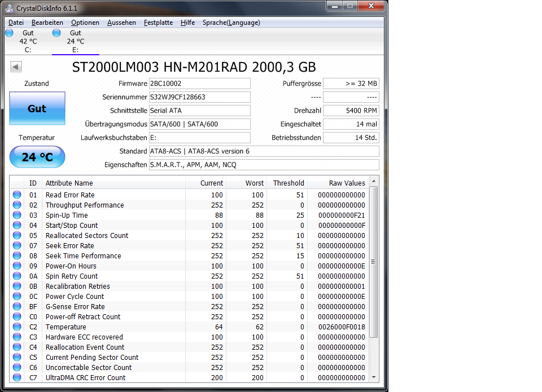Select the Spin-Up Time raw value 000000000F21
Image resolution: width=542 pixels, height=392 pixels.
pos(342,215)
